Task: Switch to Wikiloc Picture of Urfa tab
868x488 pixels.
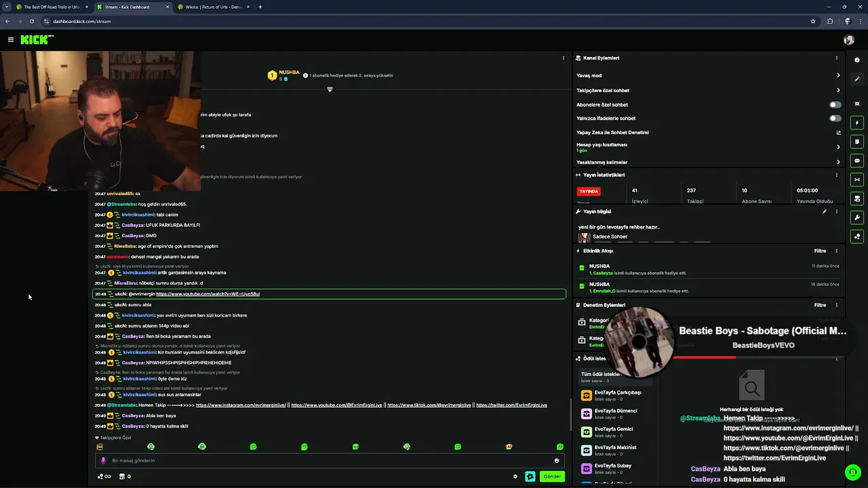Action: 213,7
